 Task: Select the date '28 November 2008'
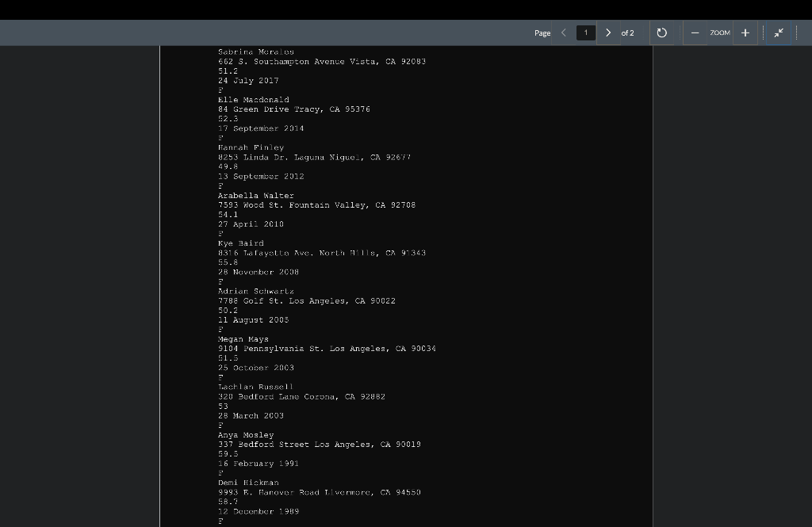tap(258, 273)
